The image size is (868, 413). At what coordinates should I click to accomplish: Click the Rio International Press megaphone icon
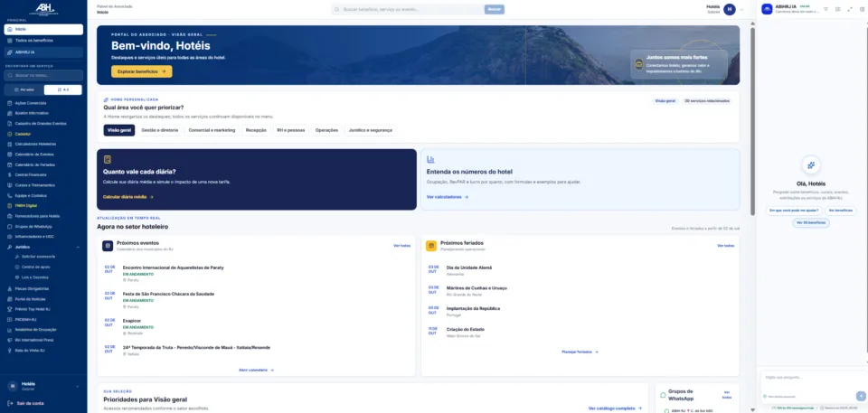click(10, 340)
